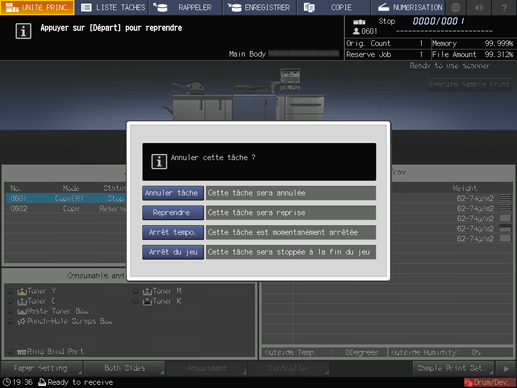Viewport: 517px width, 388px height.
Task: Click the Outside Temp. field
Action: 324,353
